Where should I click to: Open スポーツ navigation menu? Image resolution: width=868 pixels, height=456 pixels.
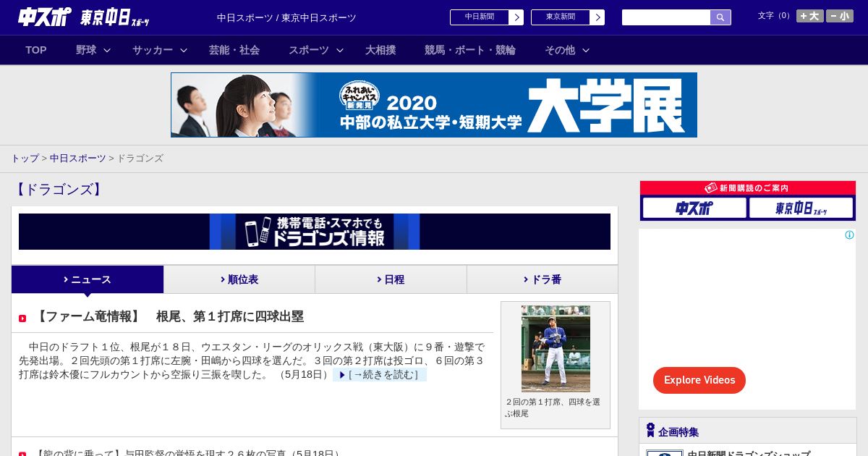(x=309, y=50)
